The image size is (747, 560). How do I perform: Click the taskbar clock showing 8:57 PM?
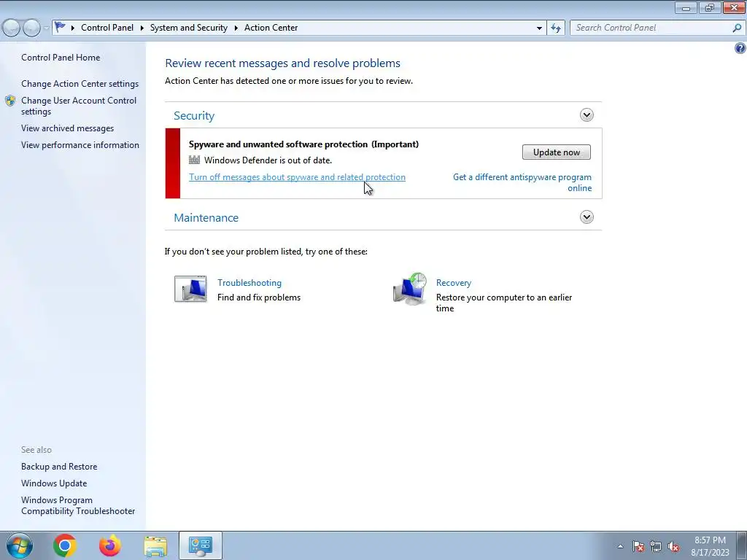(710, 546)
